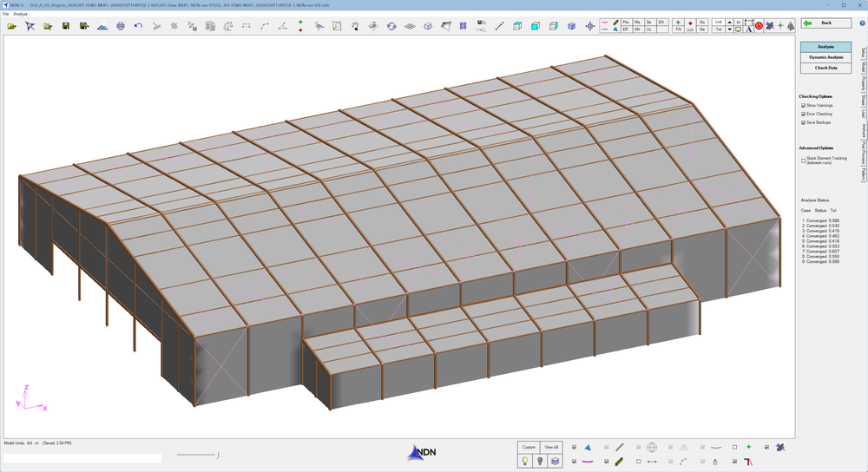Click the Check Data button
Image resolution: width=868 pixels, height=472 pixels.
click(826, 68)
